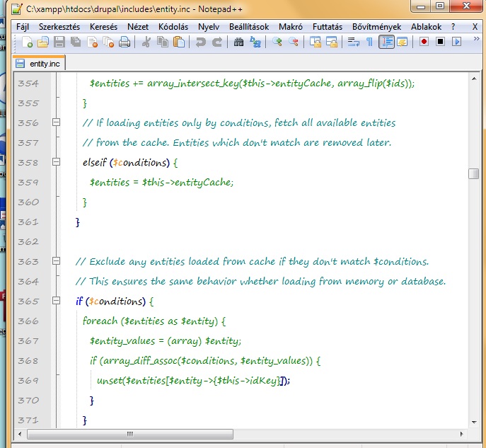Paste clipboard using the Paste icon
Image resolution: width=486 pixels, height=448 pixels.
[178, 42]
